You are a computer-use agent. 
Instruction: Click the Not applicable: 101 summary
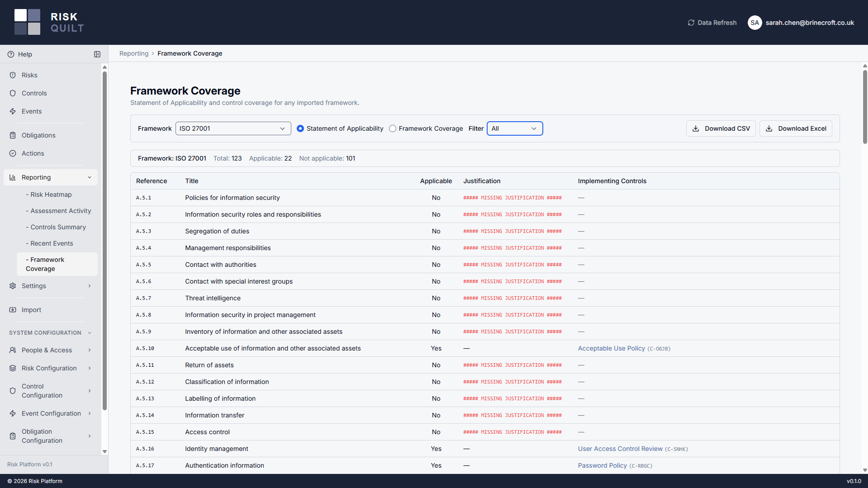click(327, 158)
